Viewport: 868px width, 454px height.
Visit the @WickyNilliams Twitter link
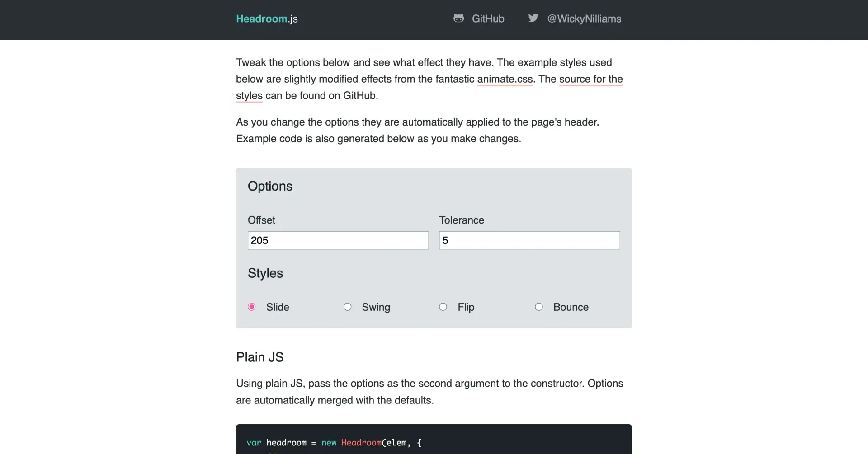(x=584, y=19)
